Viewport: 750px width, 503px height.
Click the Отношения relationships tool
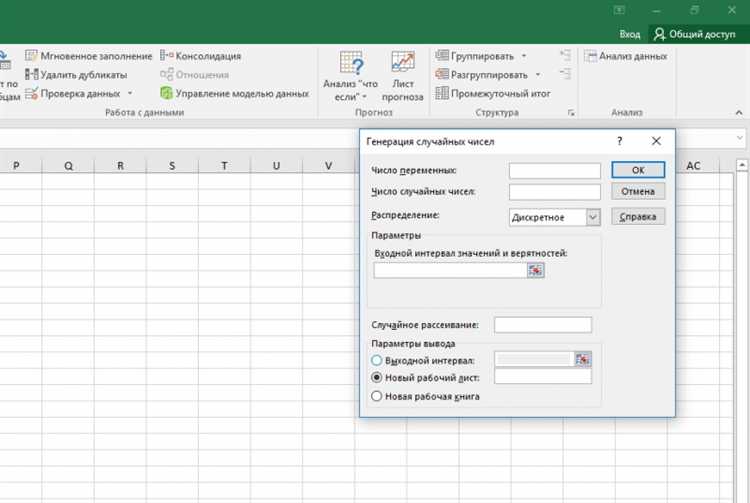click(194, 75)
